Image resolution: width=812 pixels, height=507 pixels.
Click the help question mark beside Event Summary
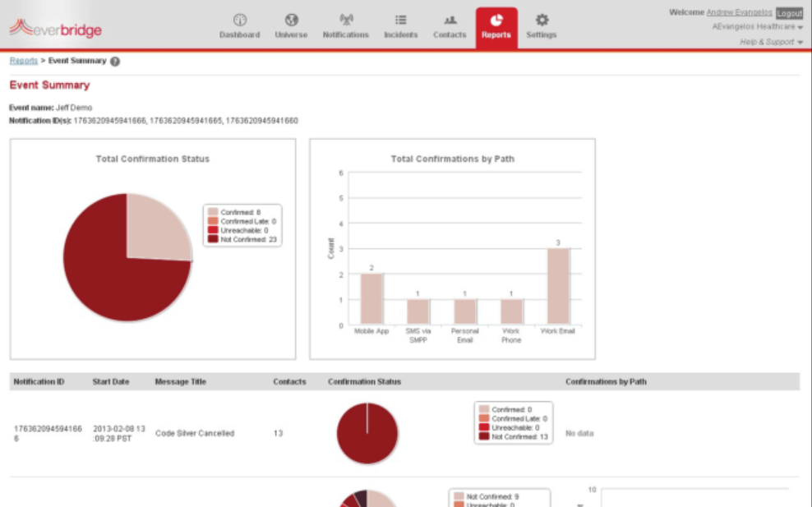click(115, 61)
